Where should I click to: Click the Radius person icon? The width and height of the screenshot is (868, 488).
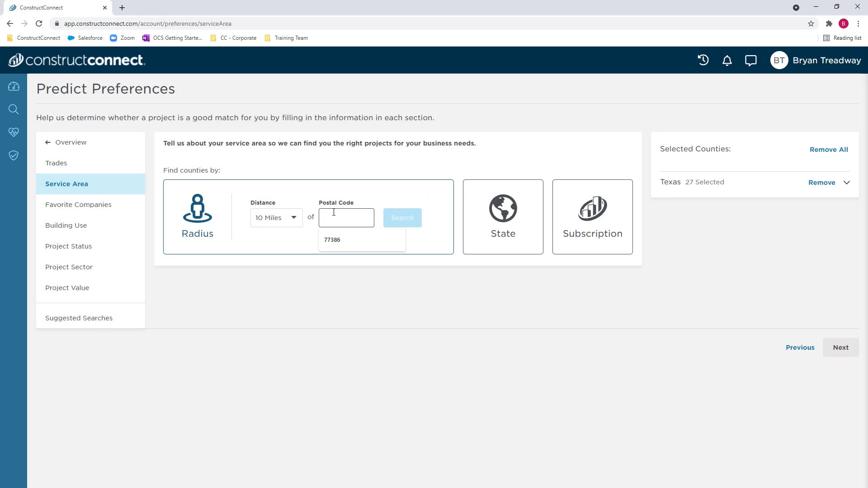pos(197,209)
